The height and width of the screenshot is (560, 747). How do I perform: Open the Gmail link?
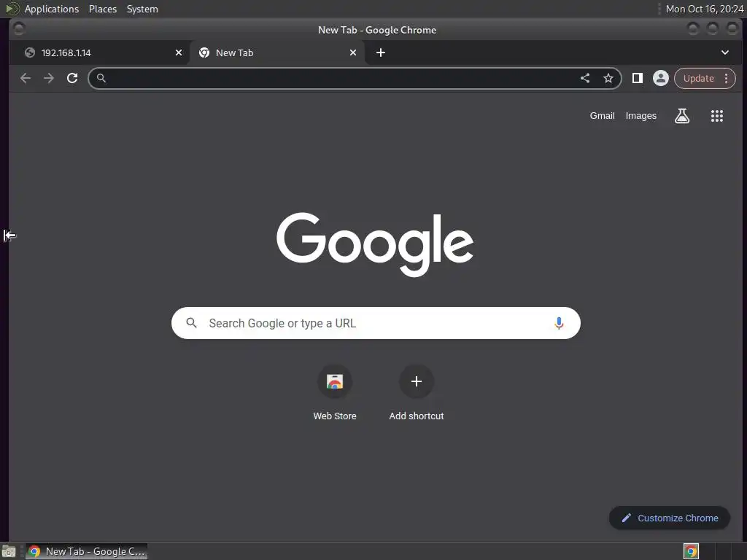[x=602, y=116]
